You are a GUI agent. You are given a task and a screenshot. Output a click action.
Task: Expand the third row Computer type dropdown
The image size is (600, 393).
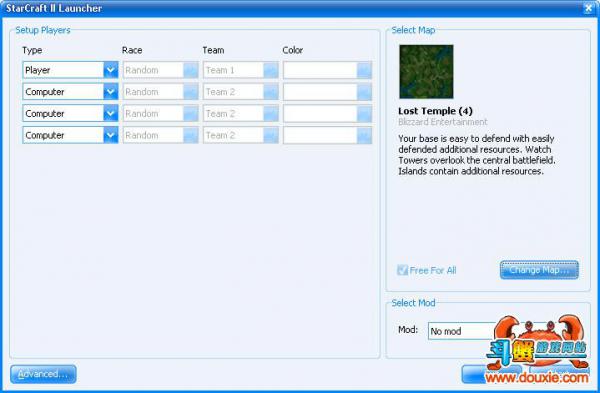point(70,114)
